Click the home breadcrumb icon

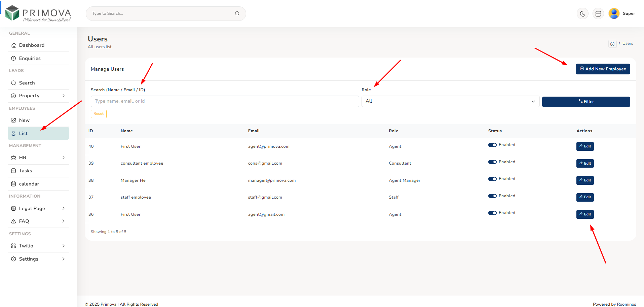pyautogui.click(x=612, y=44)
